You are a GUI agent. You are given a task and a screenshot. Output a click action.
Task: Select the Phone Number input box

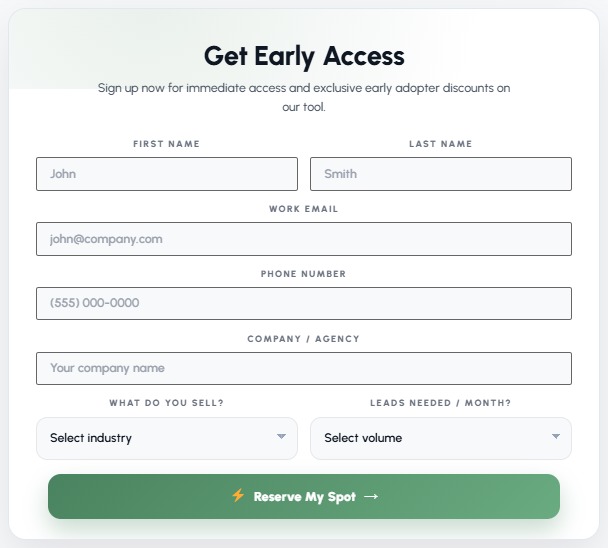click(x=304, y=303)
